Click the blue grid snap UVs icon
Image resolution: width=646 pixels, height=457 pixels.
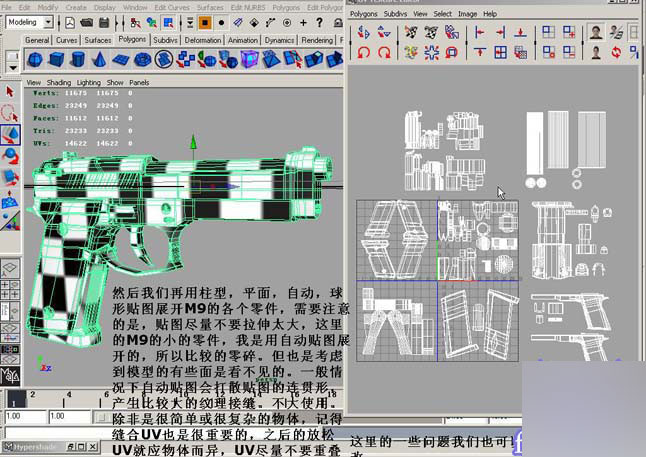click(500, 52)
